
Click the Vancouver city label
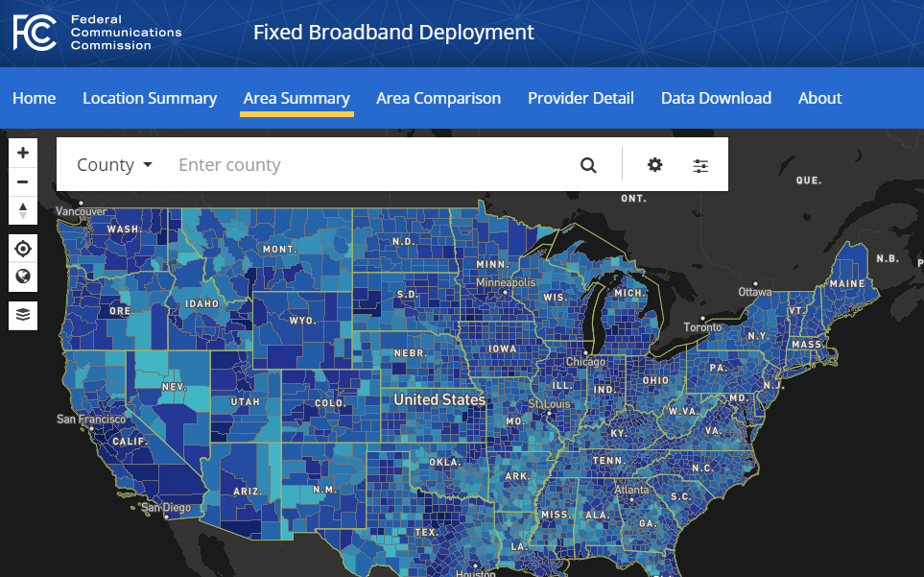82,211
